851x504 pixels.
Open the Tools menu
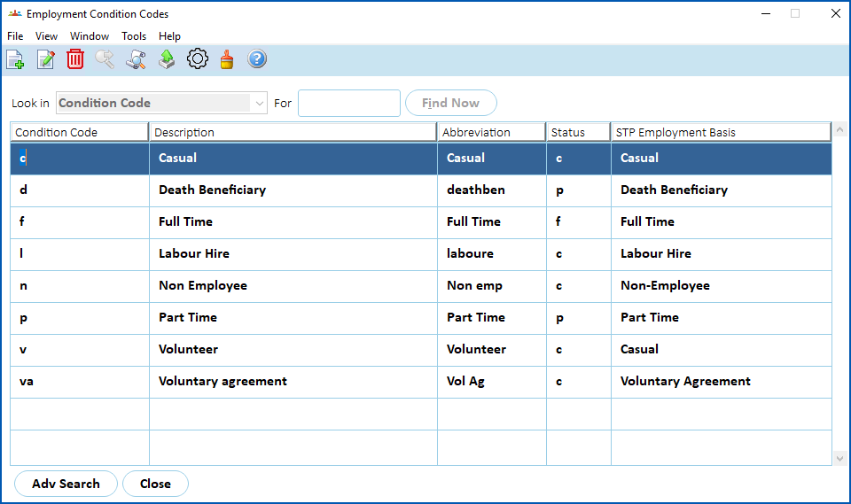click(x=134, y=35)
